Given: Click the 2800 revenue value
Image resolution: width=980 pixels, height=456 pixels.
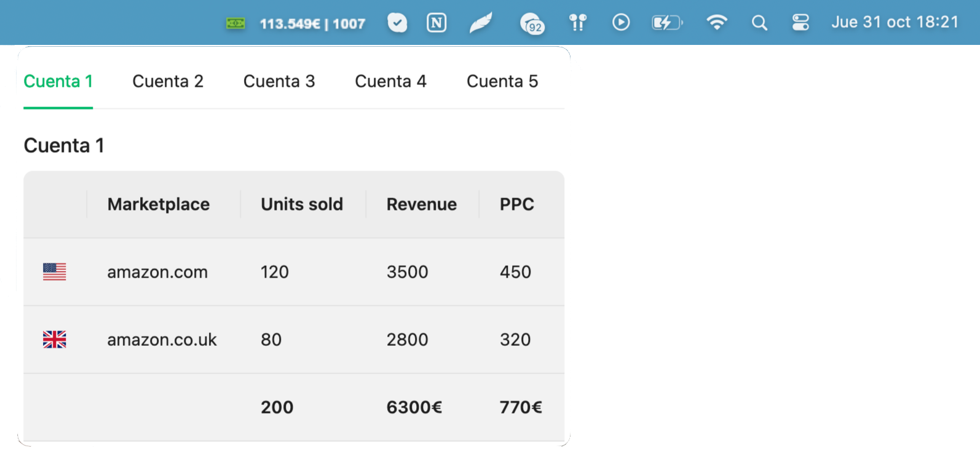Looking at the screenshot, I should click(408, 340).
